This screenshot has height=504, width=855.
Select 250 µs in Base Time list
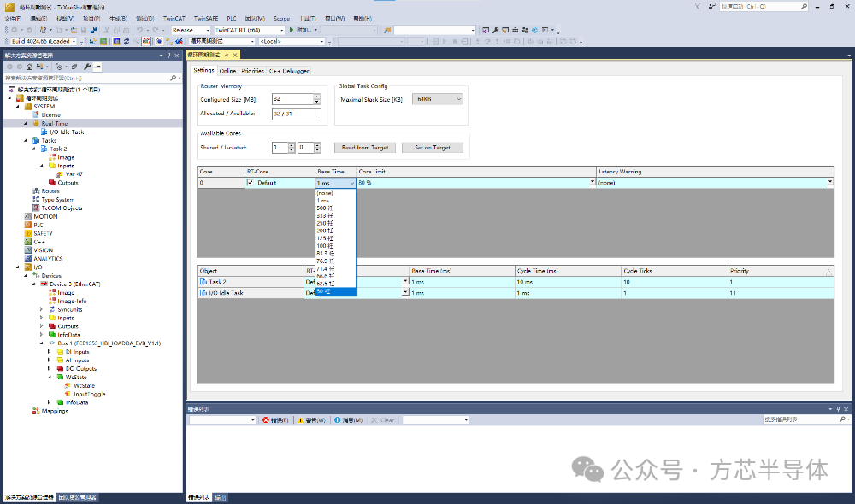click(x=335, y=224)
